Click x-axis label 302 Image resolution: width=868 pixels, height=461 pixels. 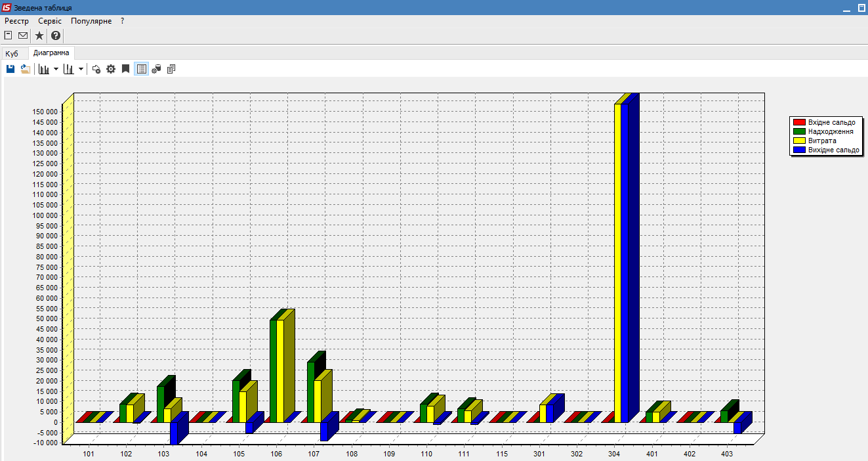pyautogui.click(x=577, y=454)
